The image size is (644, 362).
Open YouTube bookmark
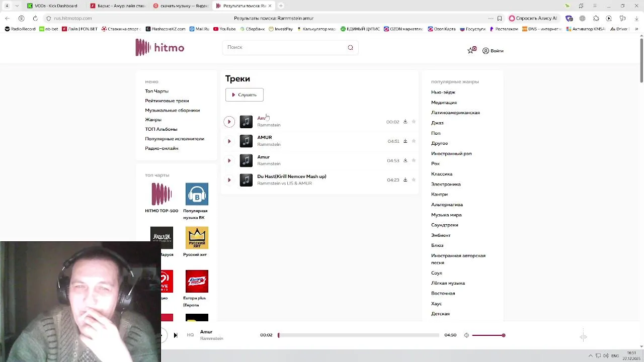(x=224, y=29)
